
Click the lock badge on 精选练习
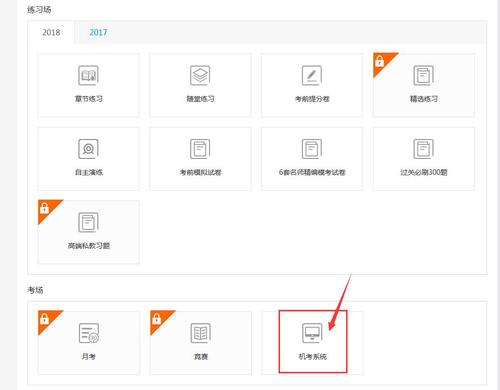pos(380,61)
